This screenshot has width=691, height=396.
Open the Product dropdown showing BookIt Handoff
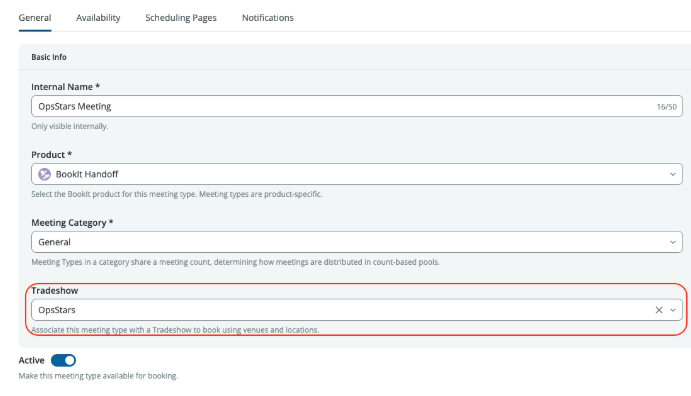(357, 174)
